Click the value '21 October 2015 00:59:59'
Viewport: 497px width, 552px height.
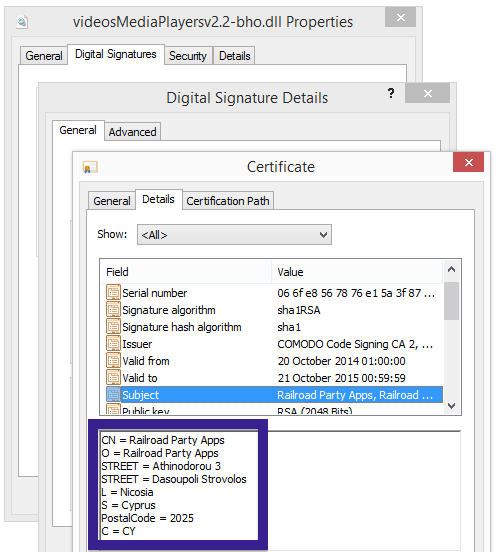coord(341,378)
